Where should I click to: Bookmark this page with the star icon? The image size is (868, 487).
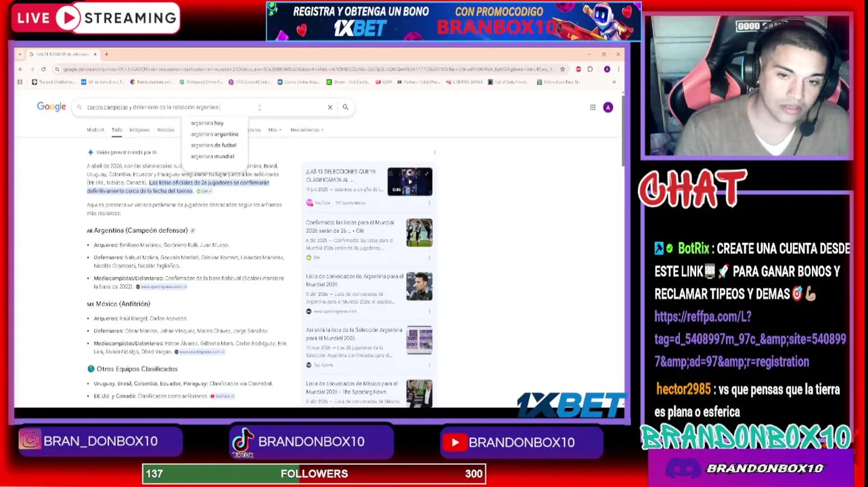tap(562, 69)
